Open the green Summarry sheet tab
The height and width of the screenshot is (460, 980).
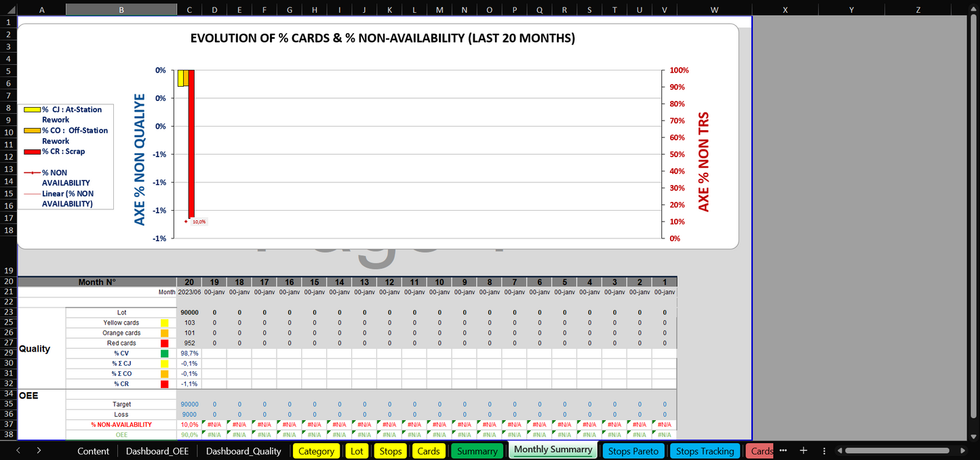[x=477, y=451]
